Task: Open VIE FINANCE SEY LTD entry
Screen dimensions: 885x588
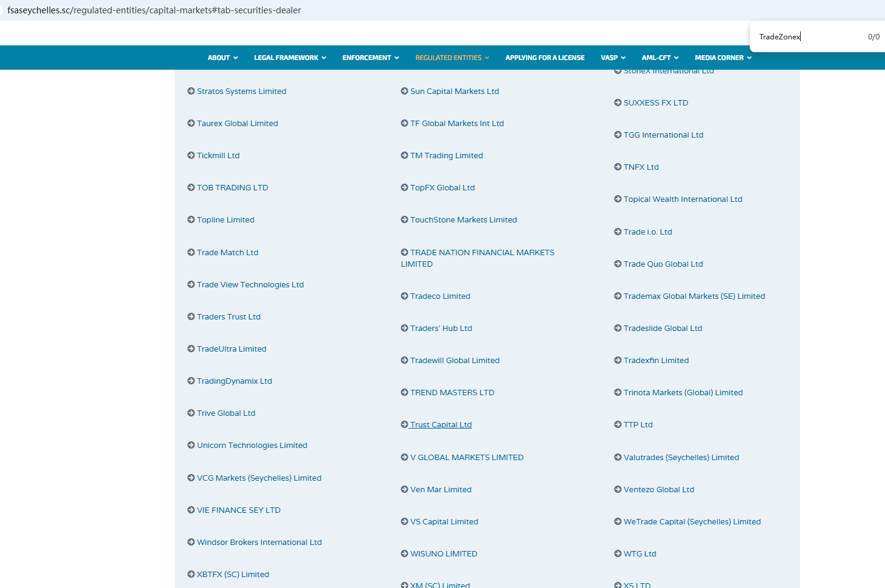Action: 239,510
